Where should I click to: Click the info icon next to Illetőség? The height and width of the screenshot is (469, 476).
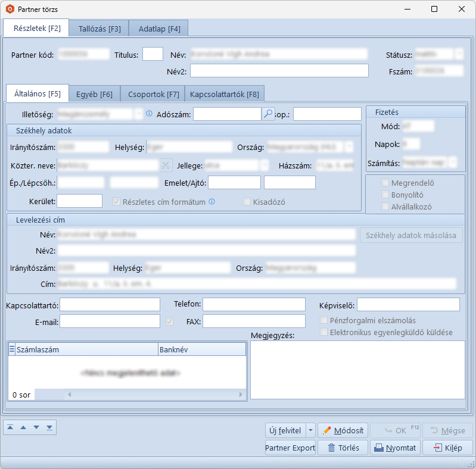(149, 114)
